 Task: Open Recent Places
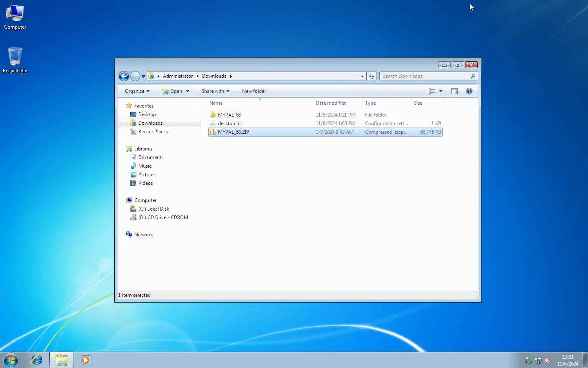pos(153,132)
